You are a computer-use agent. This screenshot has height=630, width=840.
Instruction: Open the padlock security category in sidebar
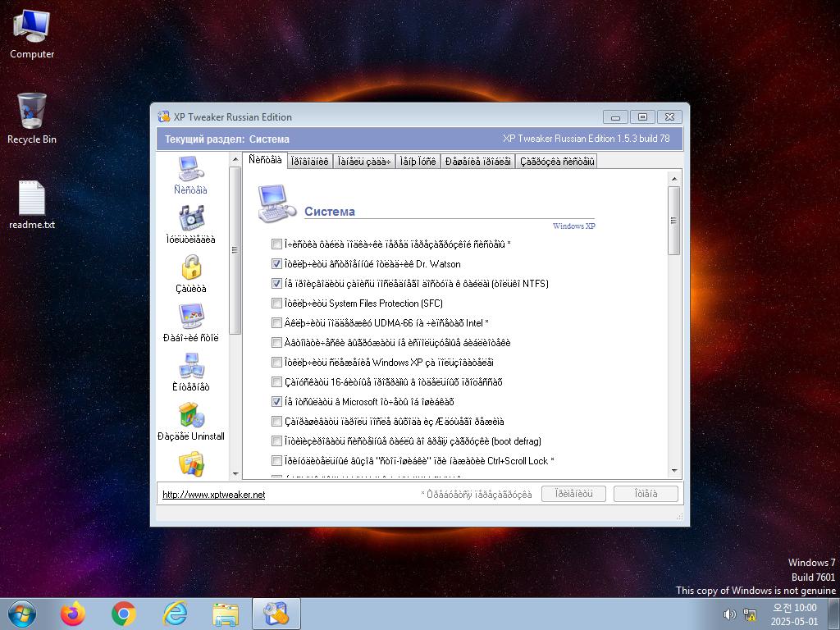pos(190,273)
